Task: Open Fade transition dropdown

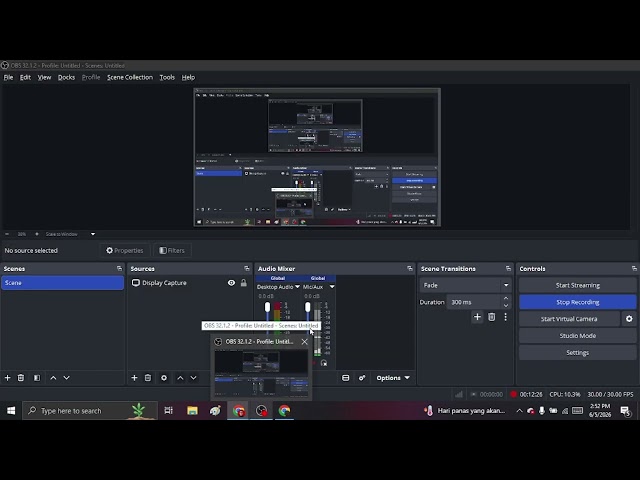Action: 465,285
